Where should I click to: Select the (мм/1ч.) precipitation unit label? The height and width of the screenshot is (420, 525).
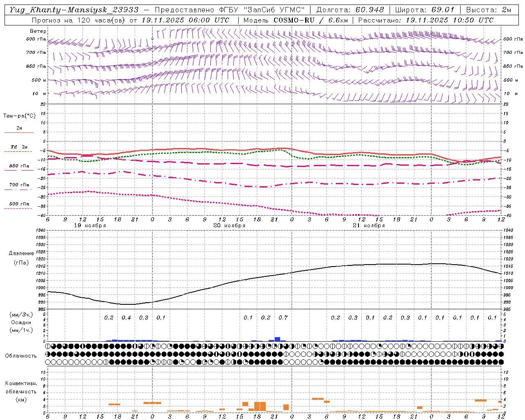21,330
